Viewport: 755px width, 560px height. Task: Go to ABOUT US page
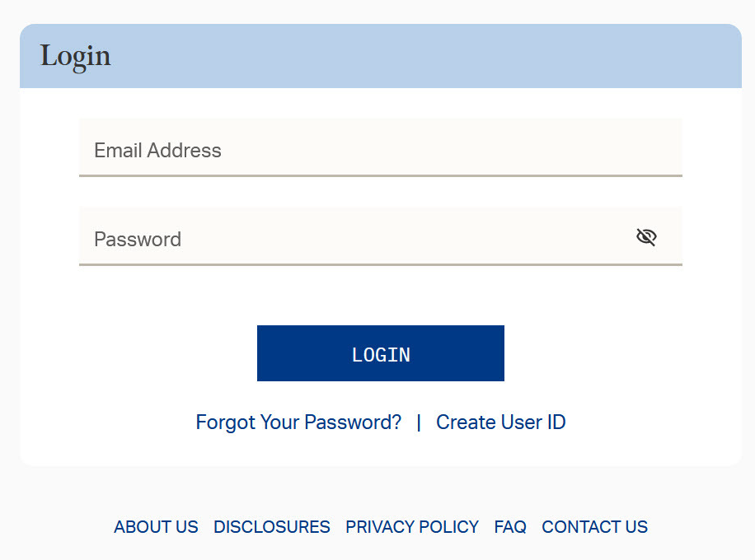(x=156, y=527)
